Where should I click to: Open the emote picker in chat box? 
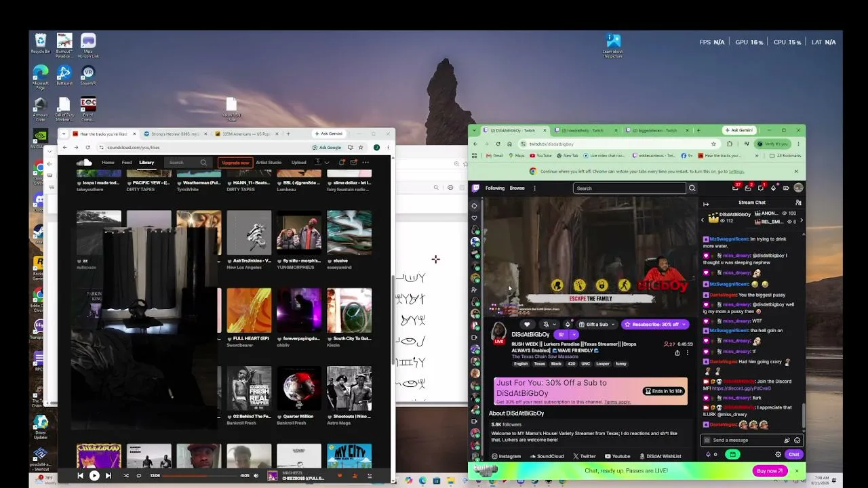(x=797, y=440)
